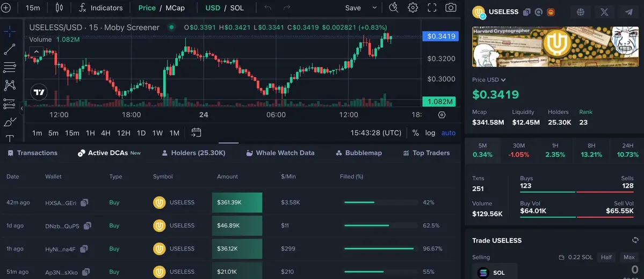Enter fullscreen chart mode
Image resolution: width=644 pixels, height=279 pixels.
(x=432, y=8)
